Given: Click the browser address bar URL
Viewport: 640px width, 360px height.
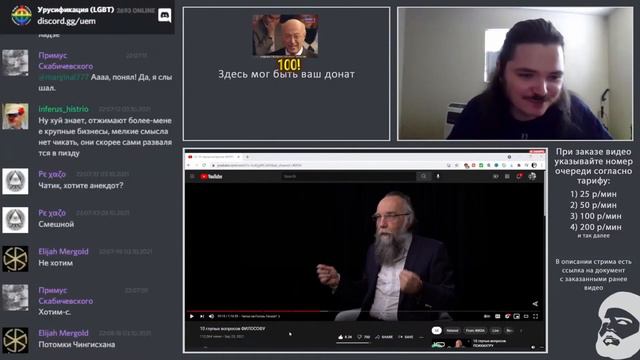Looking at the screenshot, I should pyautogui.click(x=259, y=165).
